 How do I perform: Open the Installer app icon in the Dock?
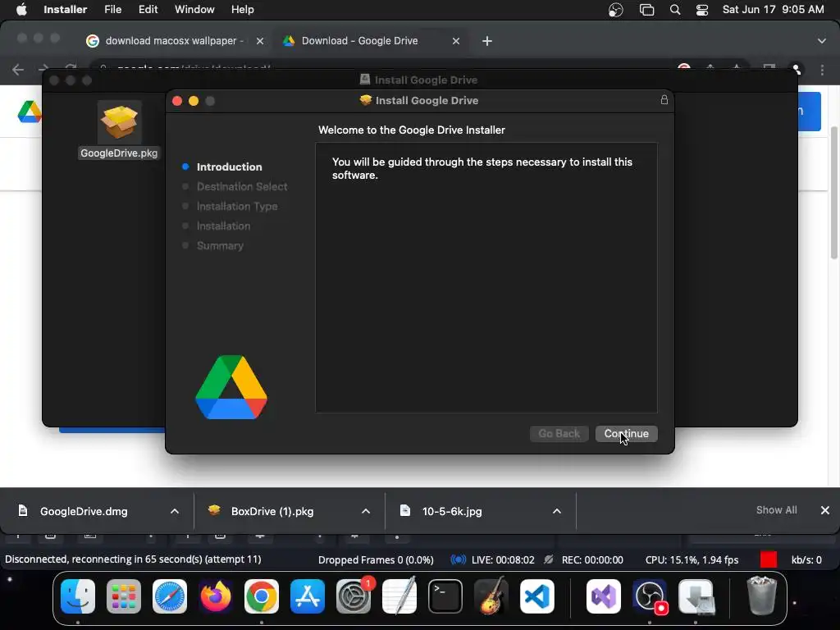(696, 596)
